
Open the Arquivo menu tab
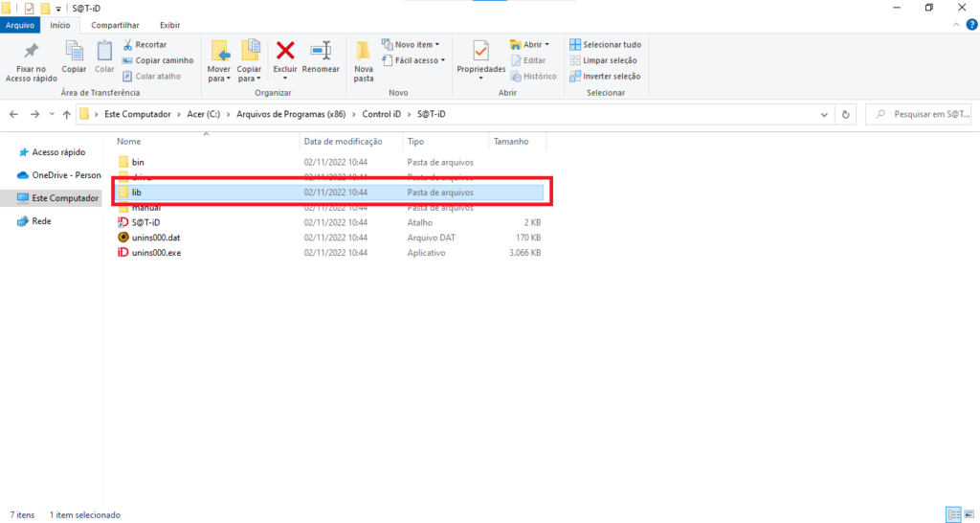pos(20,25)
